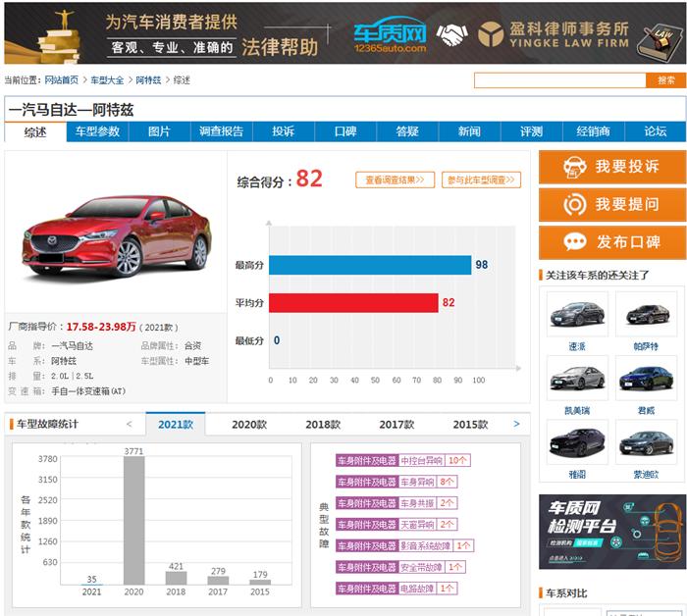The width and height of the screenshot is (687, 616).
Task: Click the 车身异响 fault tag
Action: 396,482
